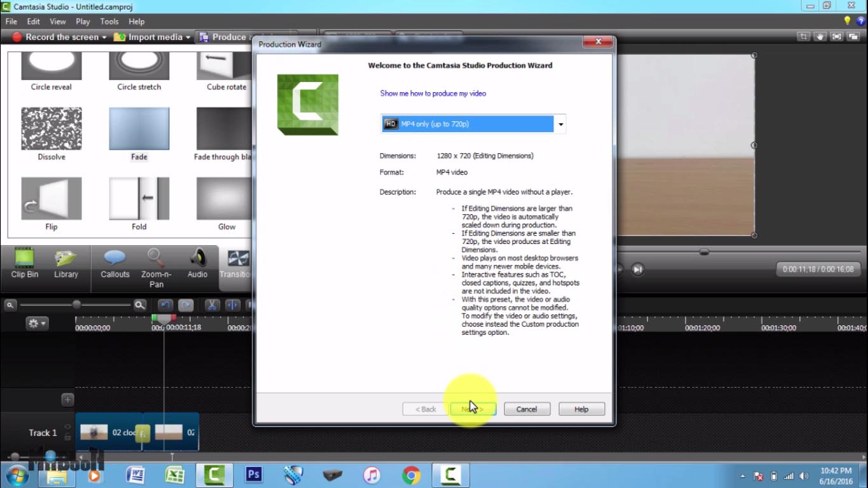Click the blue track height slider handle
Image resolution: width=868 pixels, height=488 pixels.
point(50,456)
